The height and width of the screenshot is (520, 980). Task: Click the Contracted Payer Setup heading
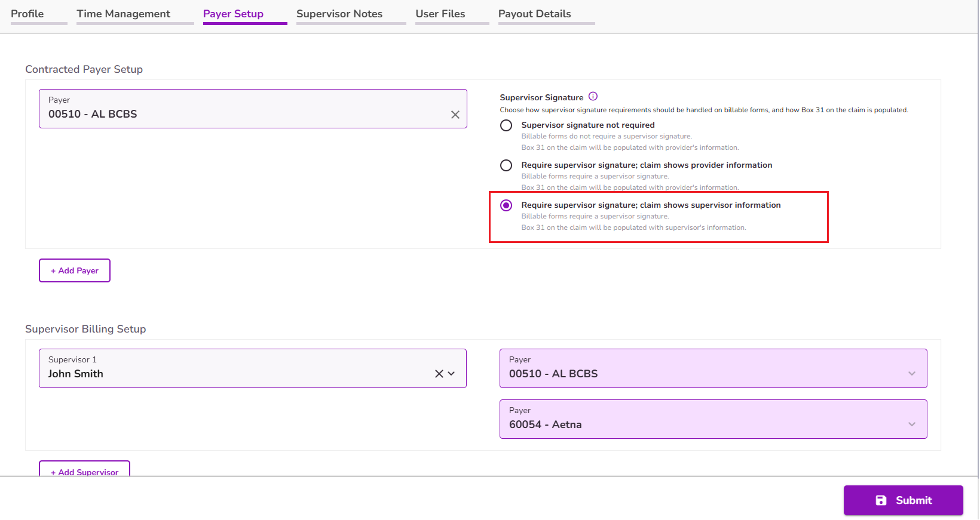click(x=84, y=69)
